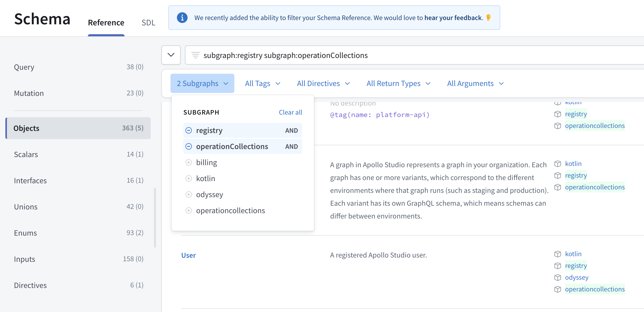Click cube icon beside kotlin in User row
Screen dimensions: 644x312
point(558,254)
